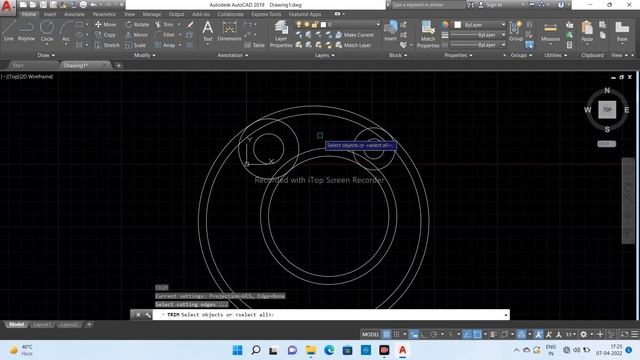Click Undo in the Quick Access toolbar
Image resolution: width=640 pixels, height=360 pixels.
93,5
